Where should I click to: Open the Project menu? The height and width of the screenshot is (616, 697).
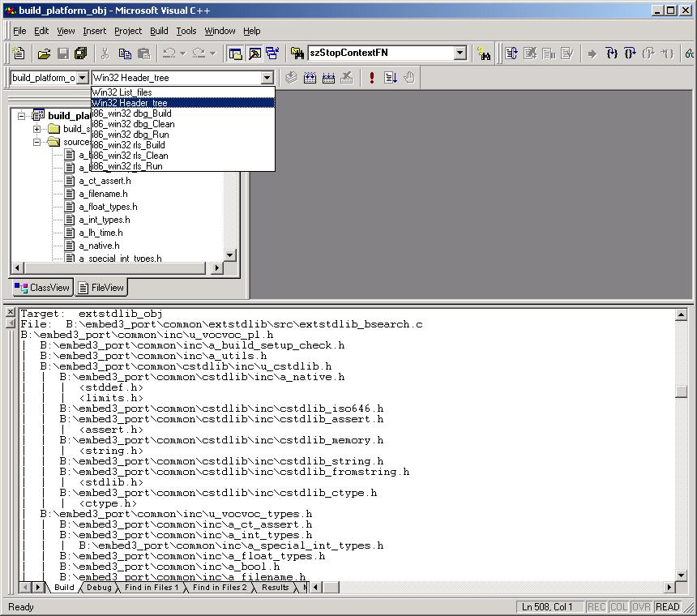(128, 31)
